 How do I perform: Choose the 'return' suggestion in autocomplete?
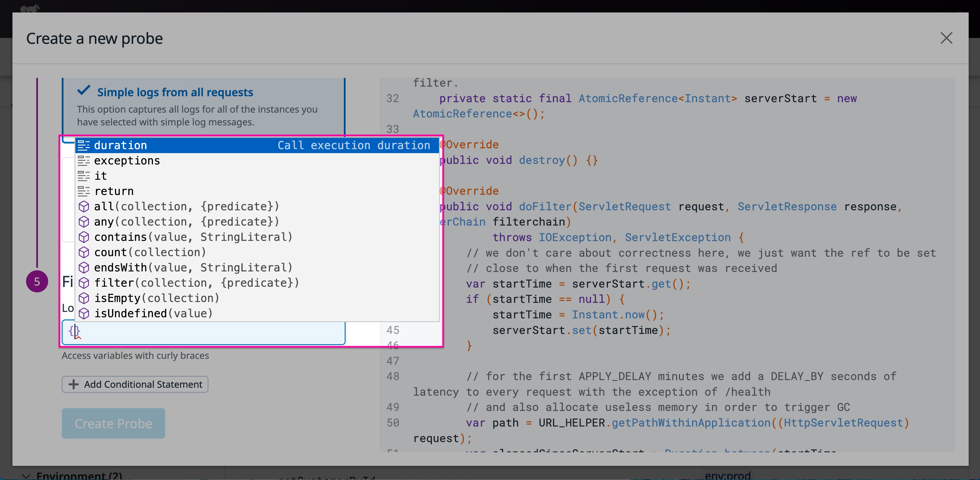[114, 191]
